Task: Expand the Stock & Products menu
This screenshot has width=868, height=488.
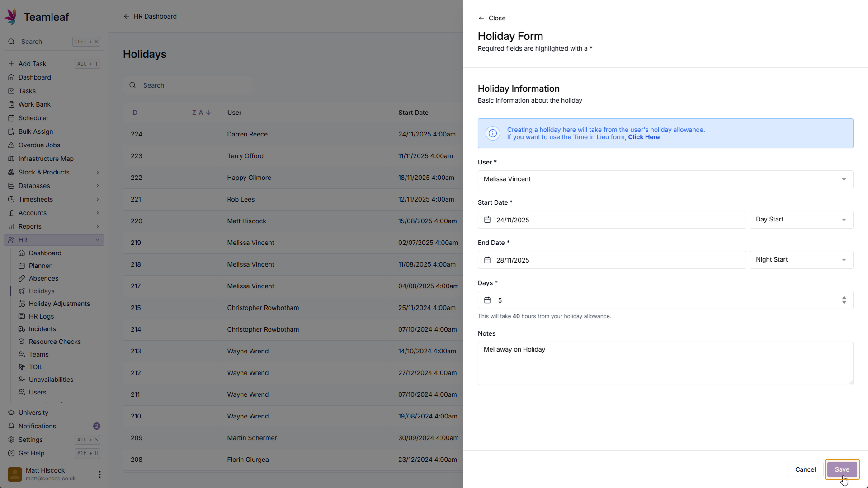Action: (x=97, y=172)
